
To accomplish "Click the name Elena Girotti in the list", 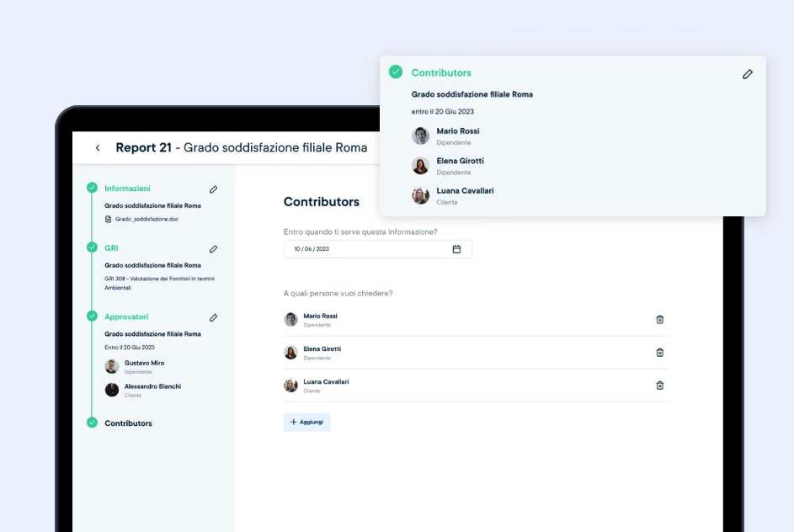I will coord(322,348).
